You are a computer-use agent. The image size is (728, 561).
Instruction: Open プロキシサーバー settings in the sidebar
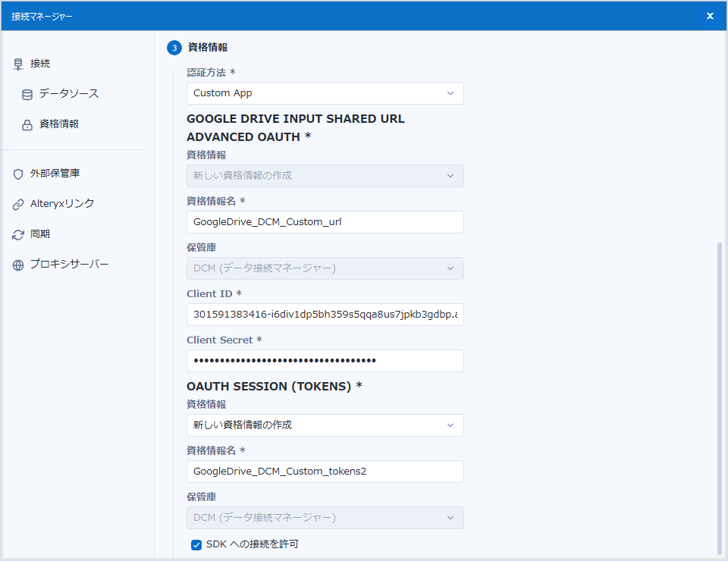[x=70, y=265]
